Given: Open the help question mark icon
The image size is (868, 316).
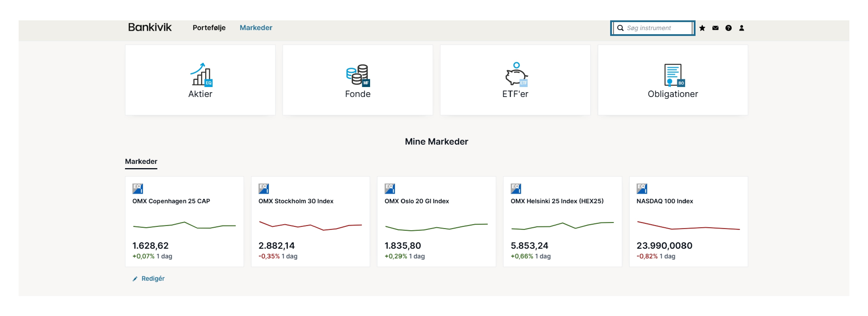Looking at the screenshot, I should 728,28.
